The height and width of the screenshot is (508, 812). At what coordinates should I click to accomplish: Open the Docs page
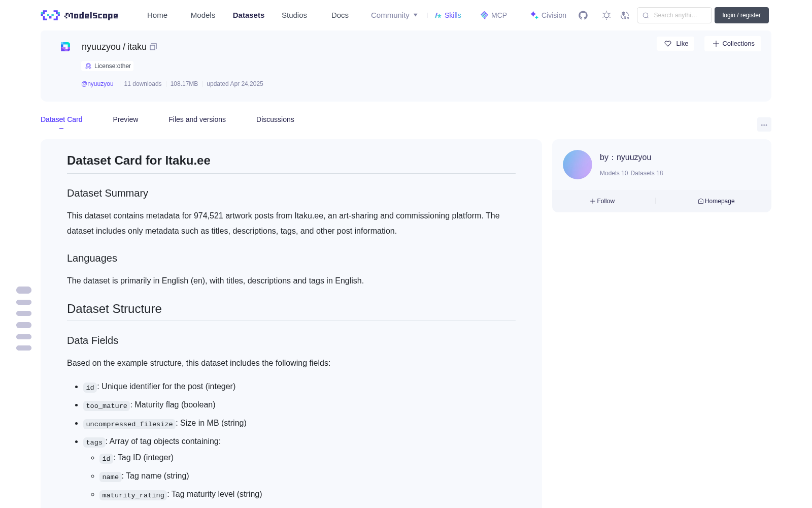tap(340, 15)
